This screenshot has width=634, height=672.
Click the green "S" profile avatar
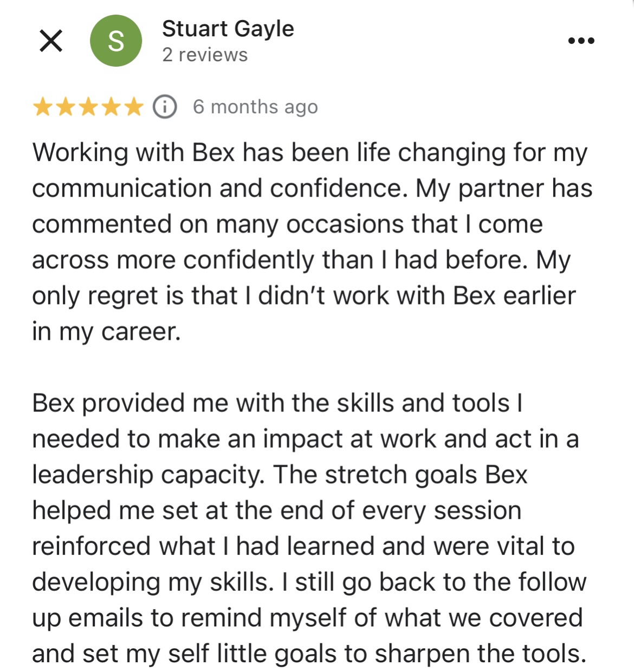(x=115, y=41)
